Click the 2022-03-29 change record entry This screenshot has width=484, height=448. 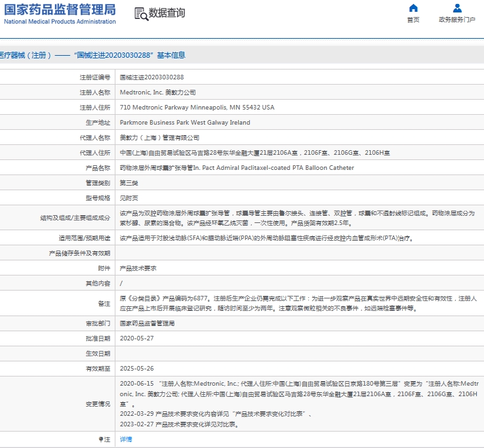coord(216,414)
